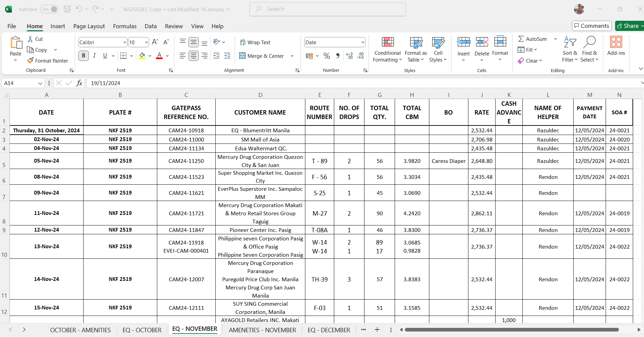Apply Borders using the borders icon
644x337 pixels.
pos(124,56)
